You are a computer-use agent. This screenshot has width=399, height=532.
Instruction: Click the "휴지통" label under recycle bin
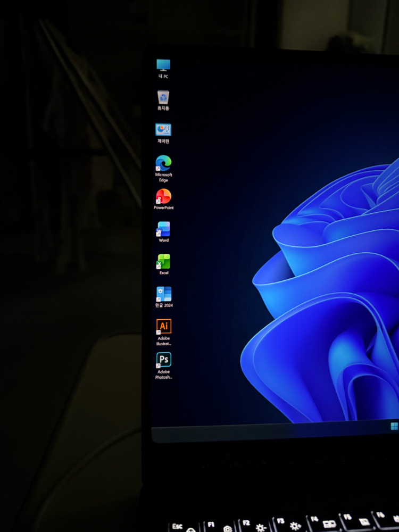click(163, 108)
